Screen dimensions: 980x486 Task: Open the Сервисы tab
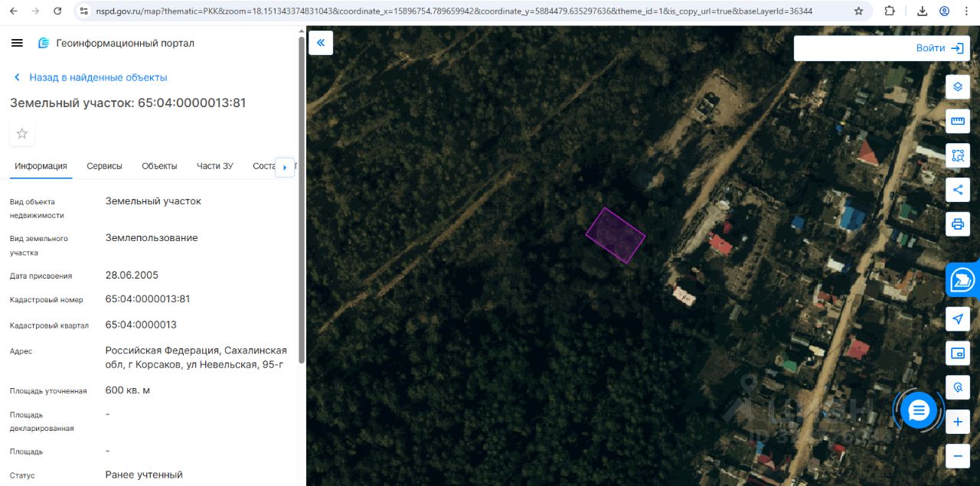pyautogui.click(x=104, y=166)
